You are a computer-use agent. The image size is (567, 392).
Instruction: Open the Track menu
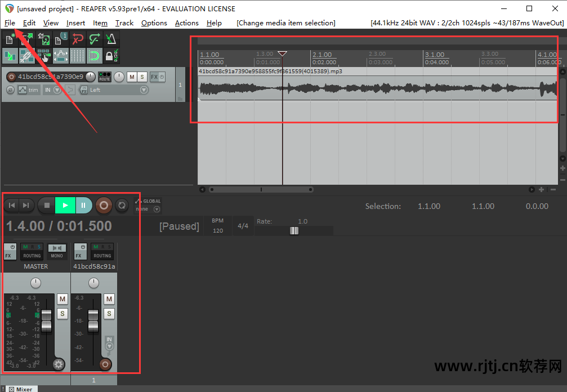(124, 23)
